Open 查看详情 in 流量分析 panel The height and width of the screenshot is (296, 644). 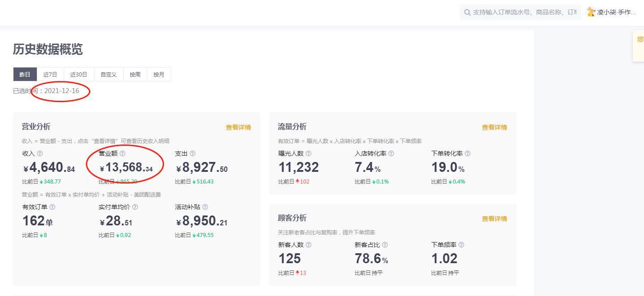[494, 127]
